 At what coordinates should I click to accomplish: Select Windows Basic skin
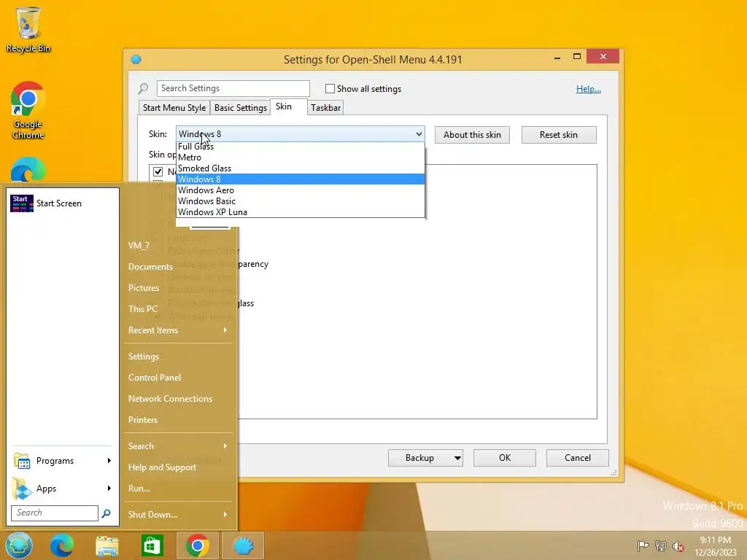coord(300,201)
